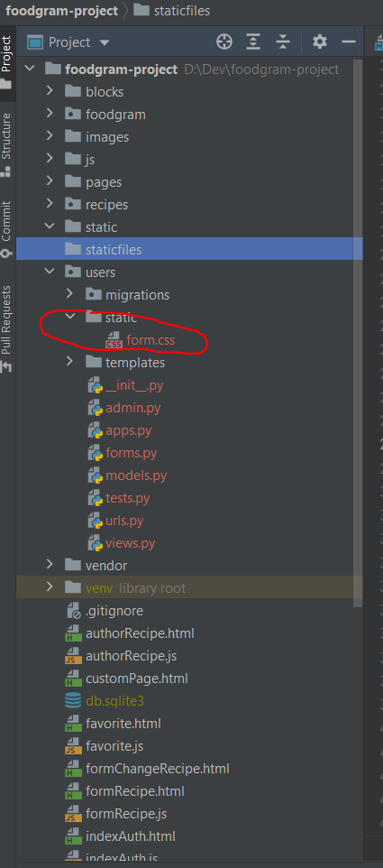Expand the migrations folder
383x868 pixels.
tap(69, 294)
